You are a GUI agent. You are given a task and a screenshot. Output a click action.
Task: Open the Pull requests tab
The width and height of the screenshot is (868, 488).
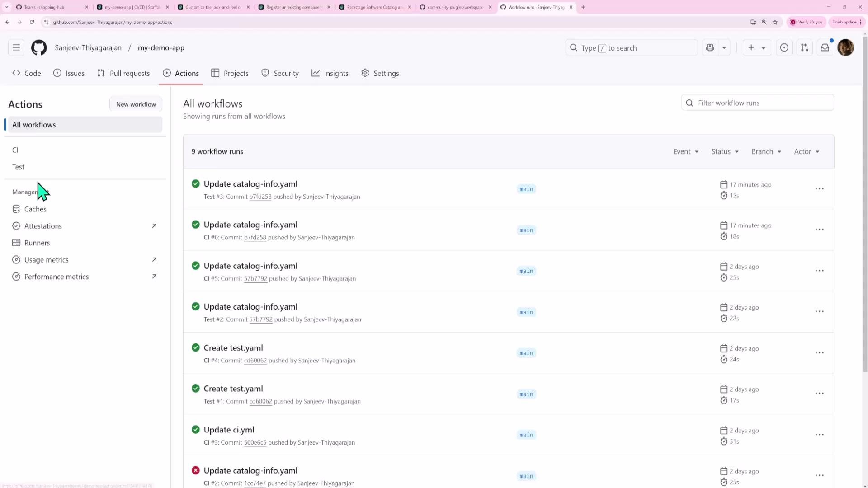[123, 73]
